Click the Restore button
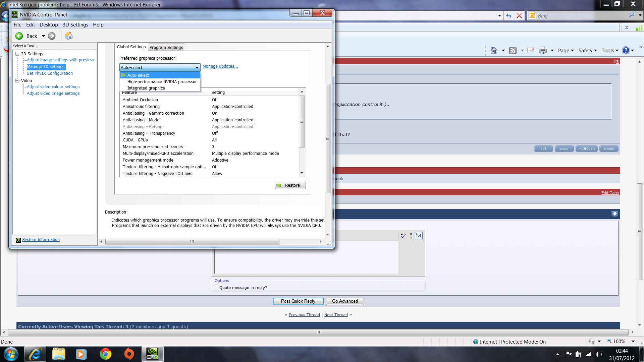The height and width of the screenshot is (362, 644). [x=290, y=185]
